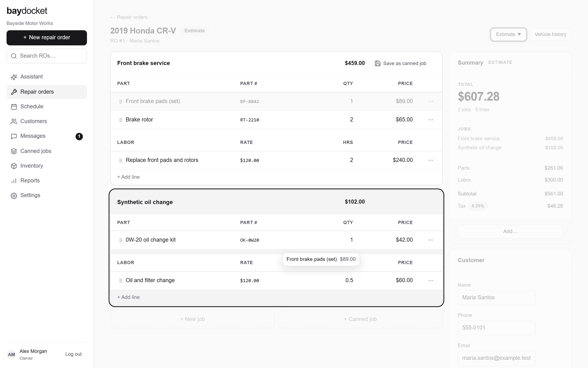This screenshot has height=368, width=588.
Task: Click the + New job button
Action: click(x=193, y=319)
